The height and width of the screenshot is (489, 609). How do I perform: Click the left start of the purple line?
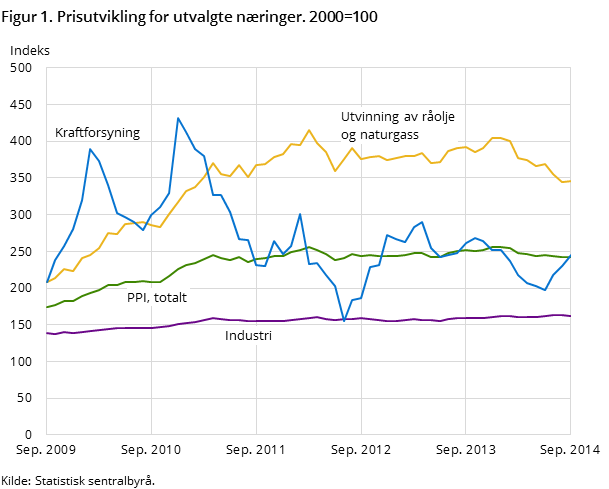click(47, 333)
